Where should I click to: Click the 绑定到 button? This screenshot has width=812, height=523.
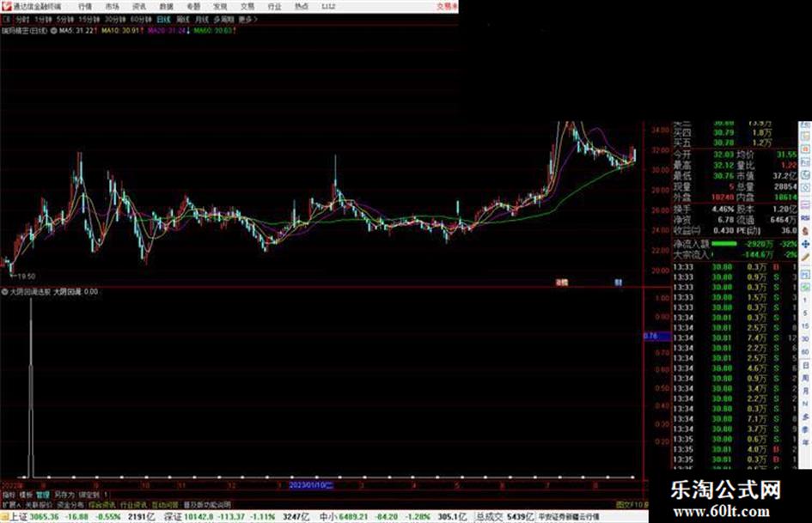89,495
